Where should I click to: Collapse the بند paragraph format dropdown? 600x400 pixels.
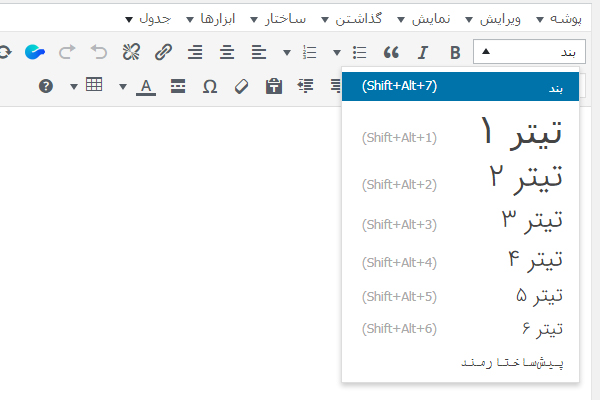[529, 51]
